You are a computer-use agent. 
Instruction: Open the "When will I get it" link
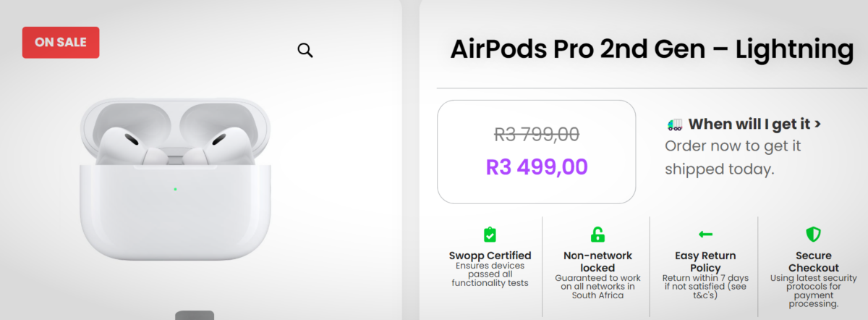click(x=749, y=124)
